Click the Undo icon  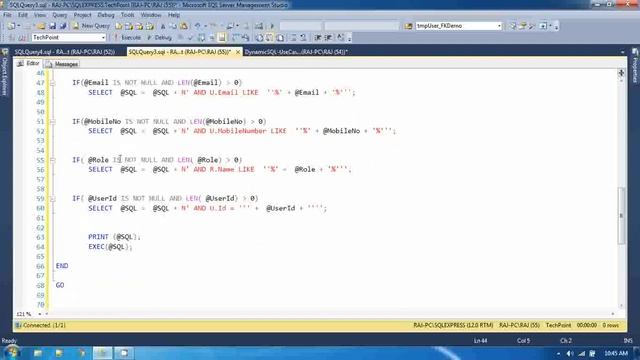pyautogui.click(x=198, y=26)
